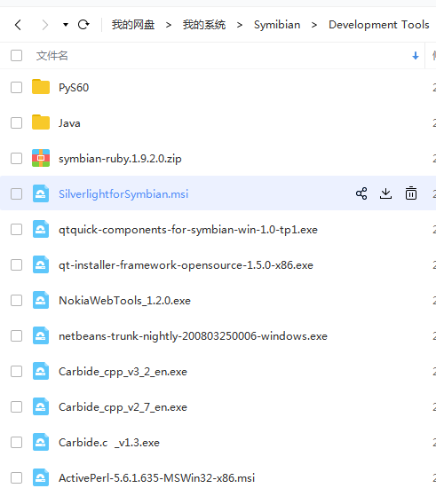Check the box for the Java folder
Screen dimensions: 436x504
(x=16, y=122)
